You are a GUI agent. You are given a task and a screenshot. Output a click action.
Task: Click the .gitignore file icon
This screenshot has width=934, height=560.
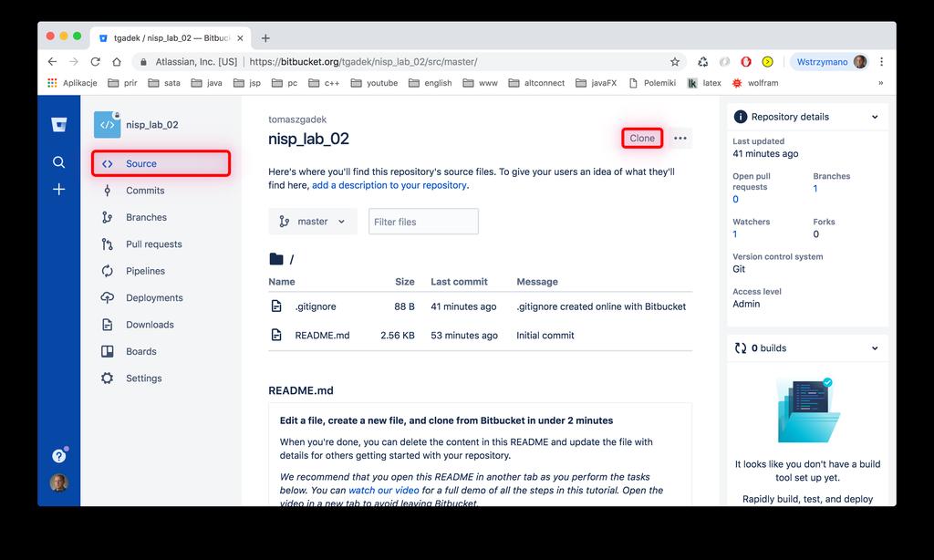[x=276, y=306]
